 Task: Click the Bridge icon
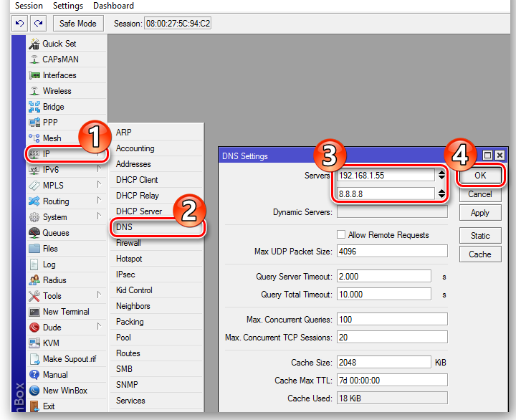pos(34,107)
